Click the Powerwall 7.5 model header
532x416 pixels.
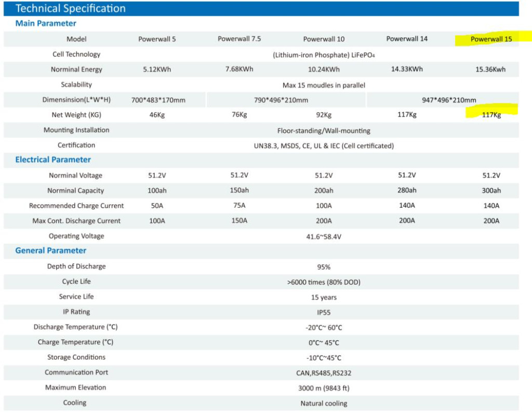pos(239,39)
